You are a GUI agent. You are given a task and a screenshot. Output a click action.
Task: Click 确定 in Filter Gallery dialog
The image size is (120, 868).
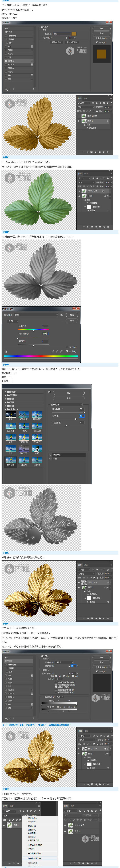click(69, 393)
